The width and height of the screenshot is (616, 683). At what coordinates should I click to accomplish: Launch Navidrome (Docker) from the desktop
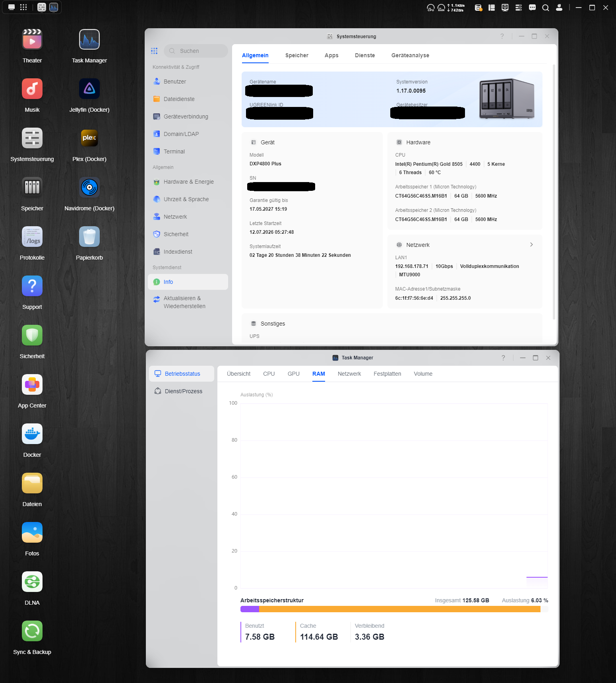(89, 187)
